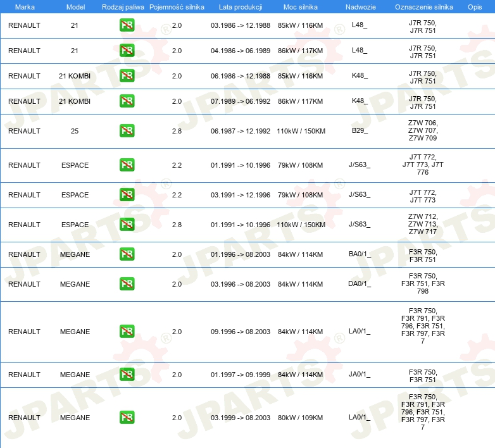Select the 03.1999 -> 08.2003 production years cell
Image resolution: width=495 pixels, height=448 pixels.
pos(241,418)
